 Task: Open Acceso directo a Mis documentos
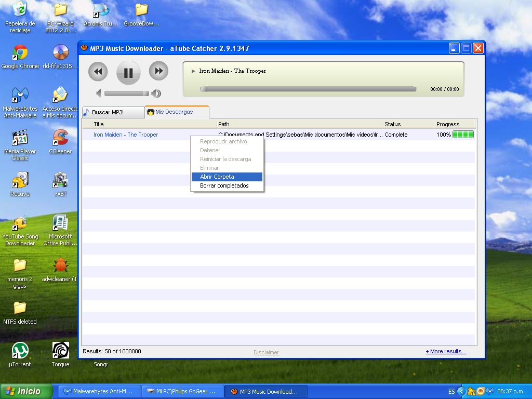pyautogui.click(x=60, y=102)
